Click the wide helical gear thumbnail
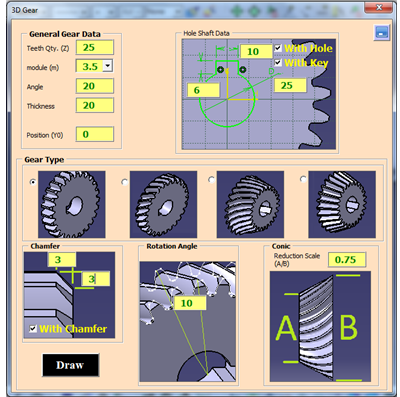The height and width of the screenshot is (397, 400). coord(250,204)
